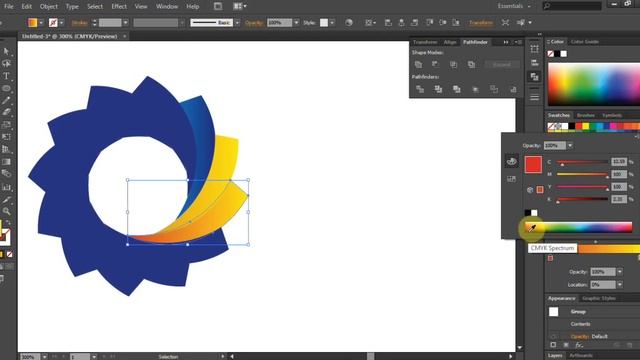Click the horizontal align left icon
640x360 pixels.
(x=388, y=22)
